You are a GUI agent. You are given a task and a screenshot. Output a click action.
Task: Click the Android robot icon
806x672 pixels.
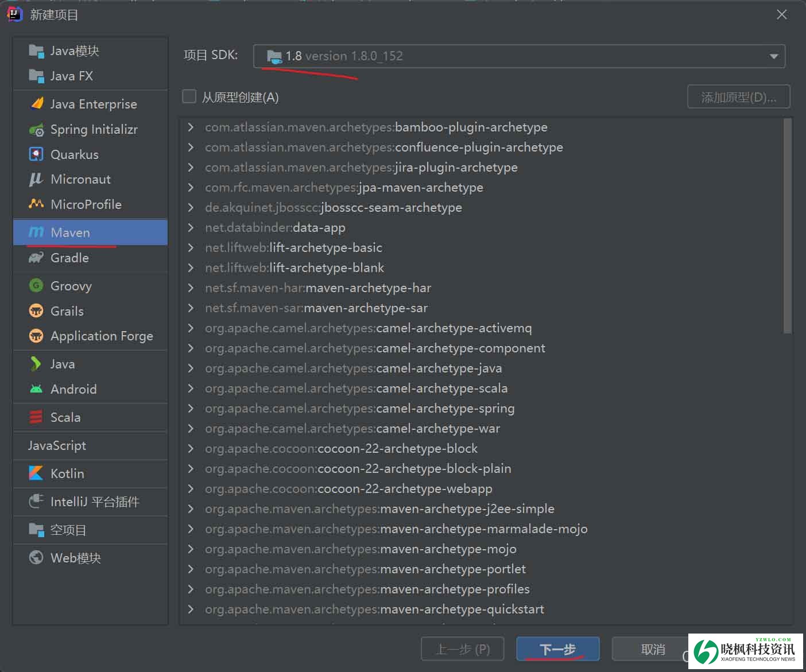pos(36,389)
